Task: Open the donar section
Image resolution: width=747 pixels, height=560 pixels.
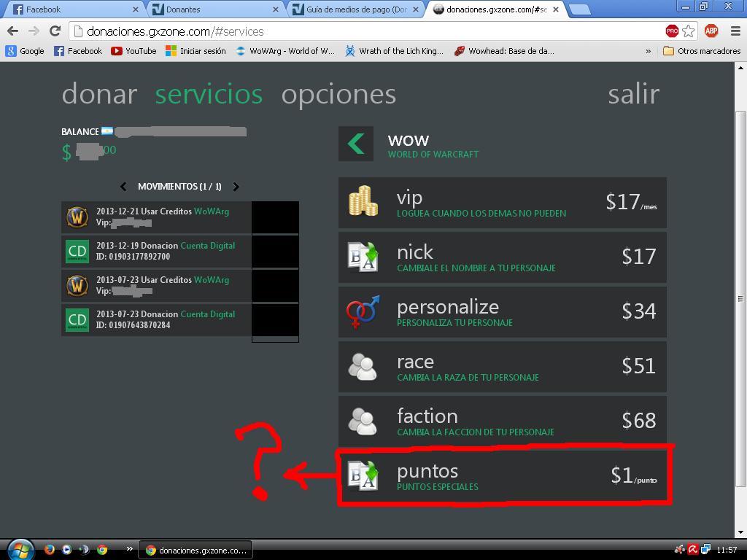Action: click(99, 94)
